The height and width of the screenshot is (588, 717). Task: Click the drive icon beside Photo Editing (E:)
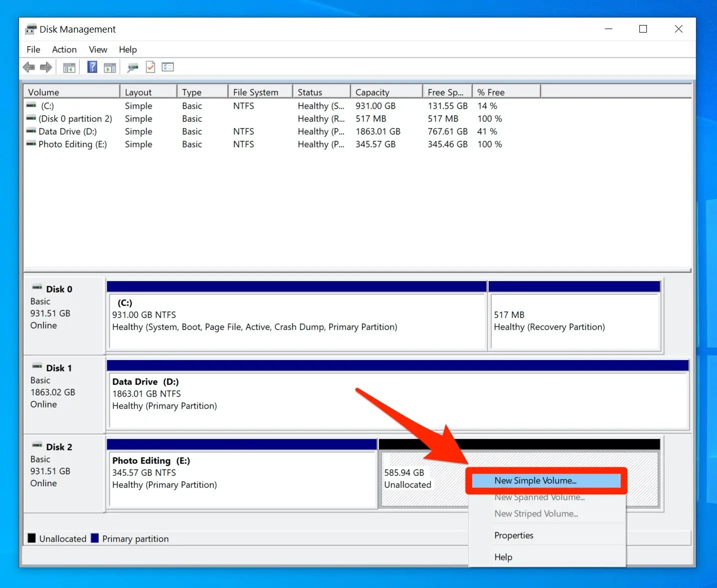[32, 144]
